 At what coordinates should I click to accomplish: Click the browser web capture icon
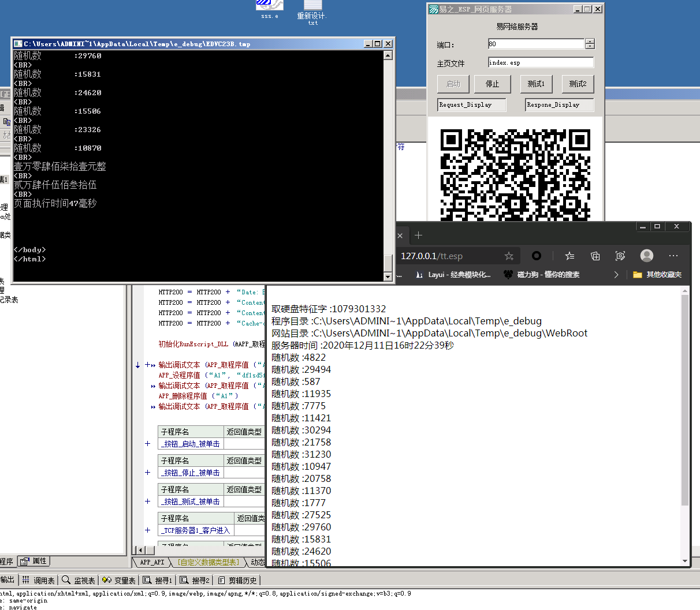pos(620,256)
